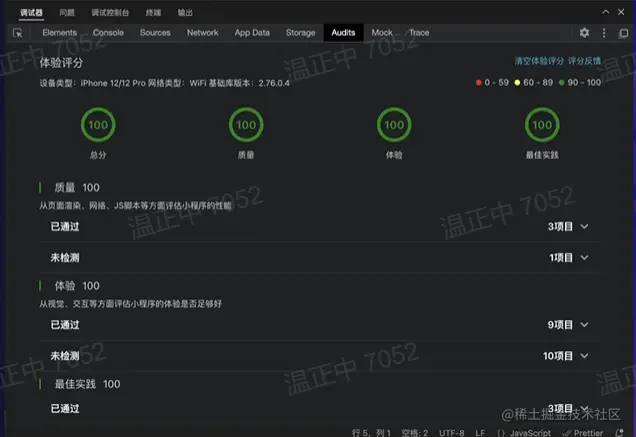Expand 体验 已通过 9项目 chevron
This screenshot has height=437, width=636.
pos(584,325)
